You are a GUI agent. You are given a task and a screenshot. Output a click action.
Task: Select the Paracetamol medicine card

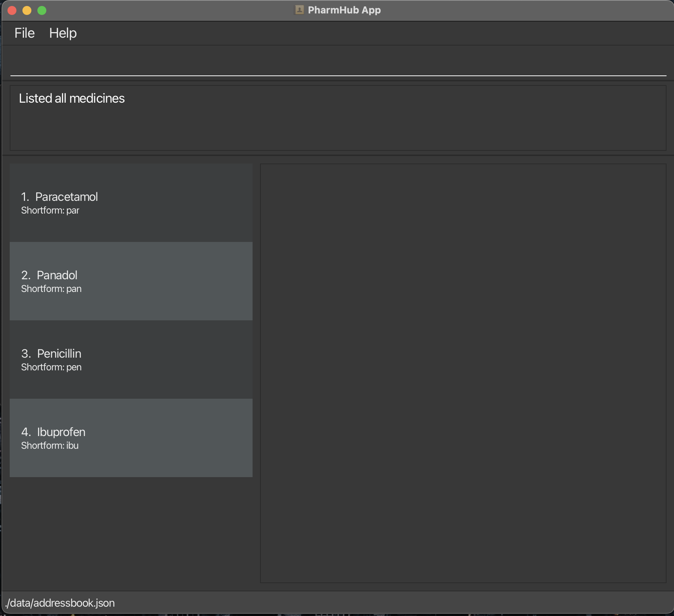(131, 203)
